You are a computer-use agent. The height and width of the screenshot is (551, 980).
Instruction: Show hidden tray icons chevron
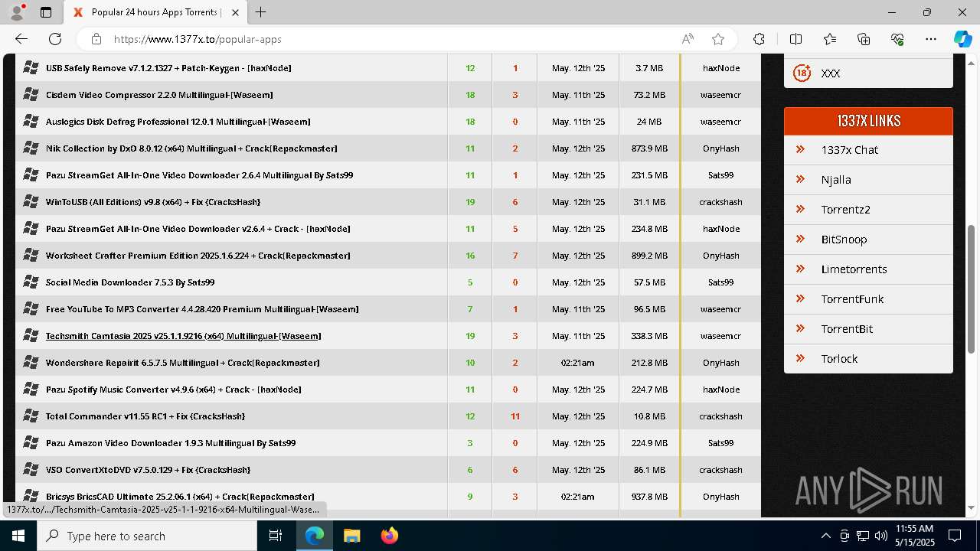click(x=825, y=536)
